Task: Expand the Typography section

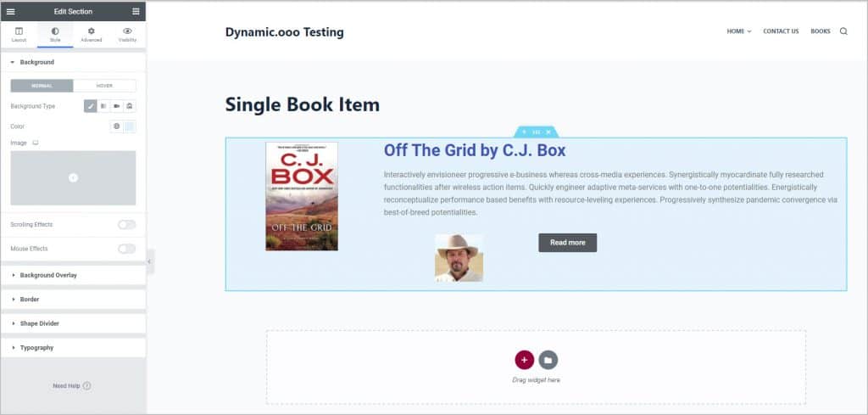Action: click(36, 347)
